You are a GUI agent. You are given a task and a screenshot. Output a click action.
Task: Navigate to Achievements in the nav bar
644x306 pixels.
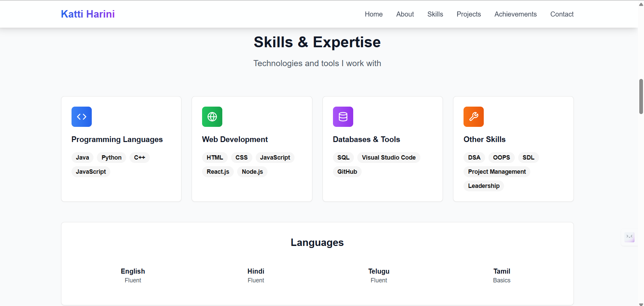click(x=515, y=14)
